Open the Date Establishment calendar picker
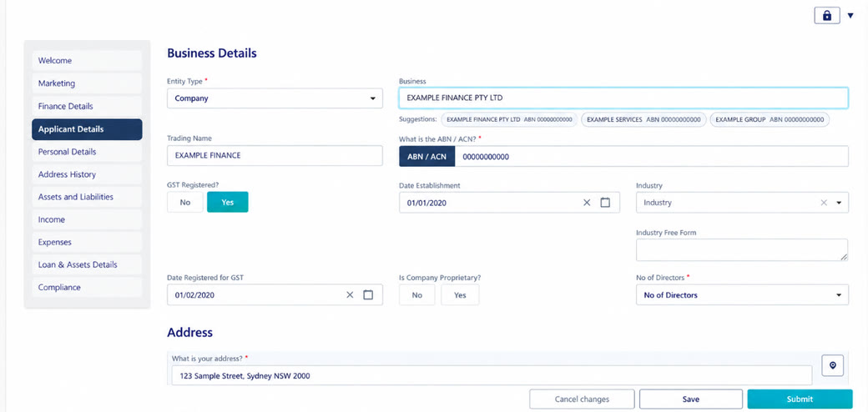 coord(605,203)
